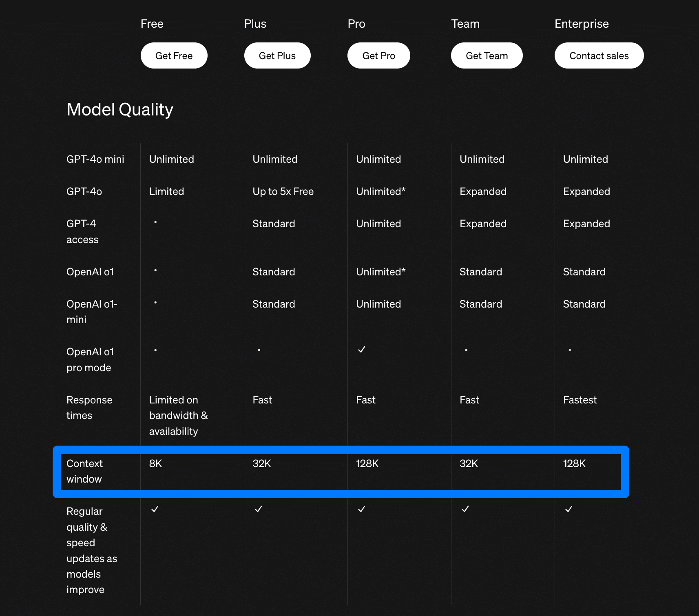
Task: Click the Plus column checkmark for regular quality updates
Action: (259, 509)
